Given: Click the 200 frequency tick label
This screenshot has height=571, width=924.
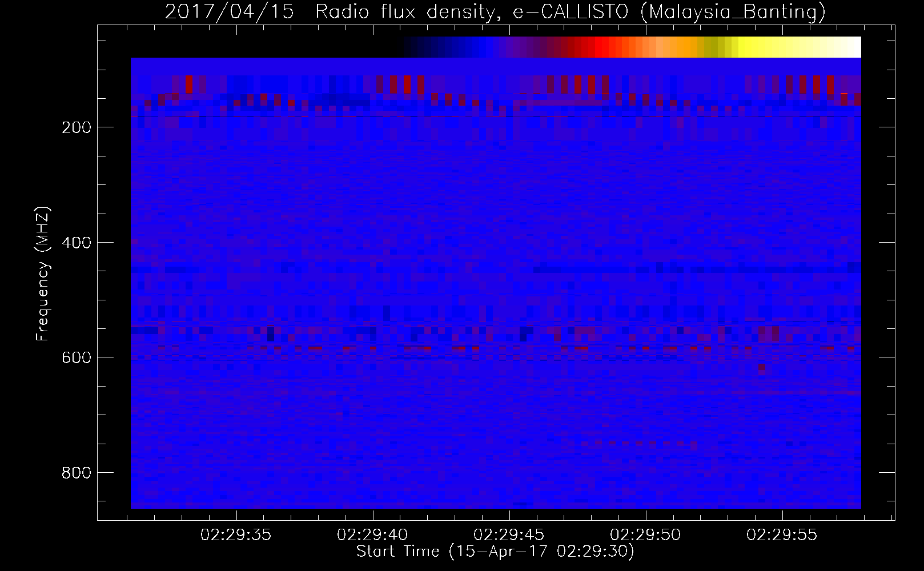Looking at the screenshot, I should (x=76, y=127).
